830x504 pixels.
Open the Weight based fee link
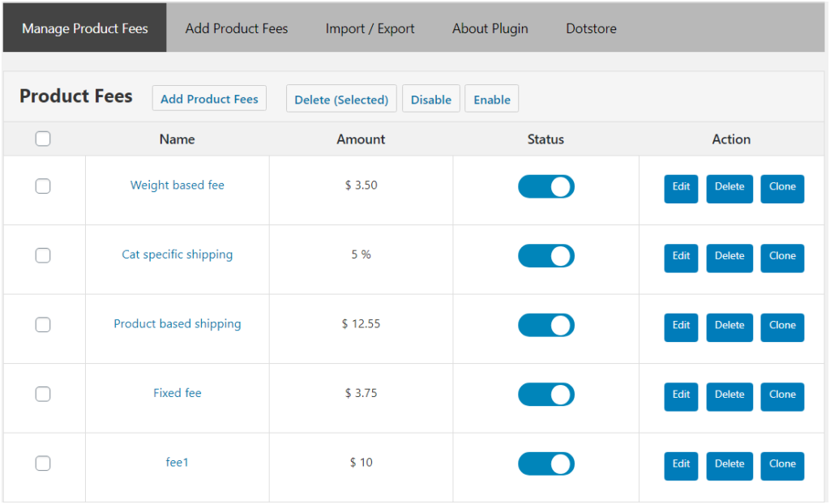pyautogui.click(x=177, y=186)
